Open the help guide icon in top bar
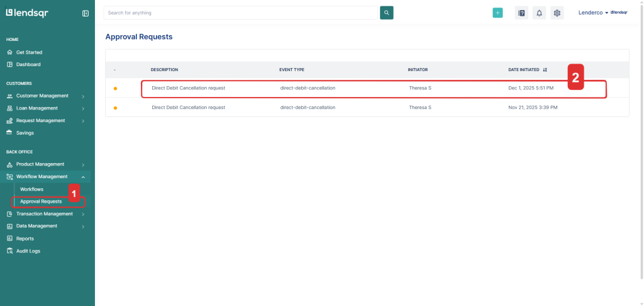 tap(521, 13)
